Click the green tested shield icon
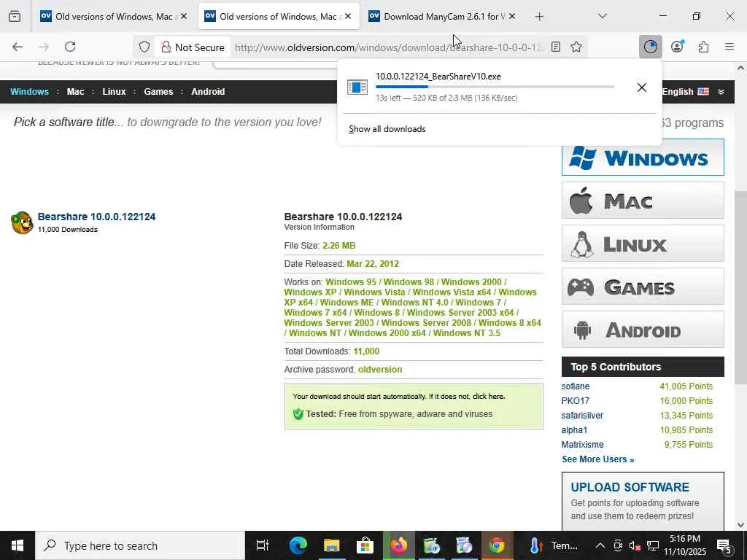The image size is (747, 560). [298, 414]
